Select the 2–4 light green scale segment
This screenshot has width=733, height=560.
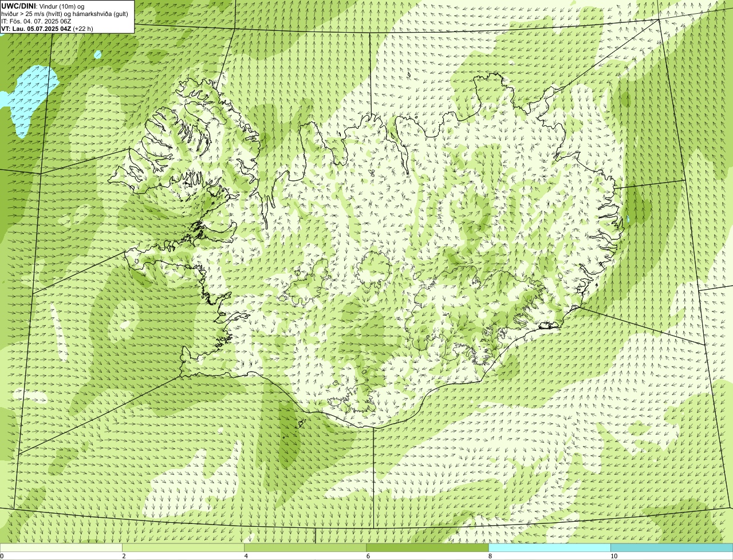coord(183,547)
